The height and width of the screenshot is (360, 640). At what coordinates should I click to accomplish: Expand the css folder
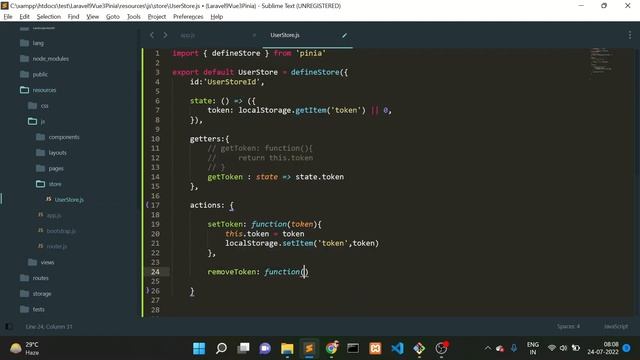[x=44, y=106]
